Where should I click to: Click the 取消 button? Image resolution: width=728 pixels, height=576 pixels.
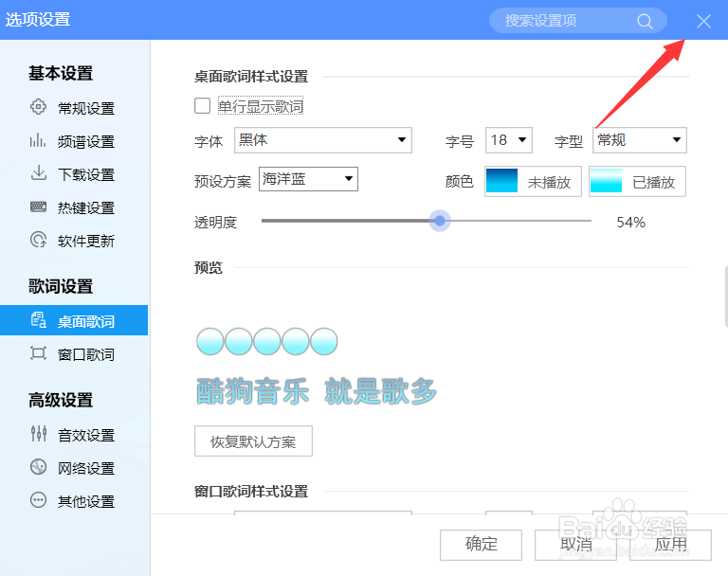click(575, 545)
